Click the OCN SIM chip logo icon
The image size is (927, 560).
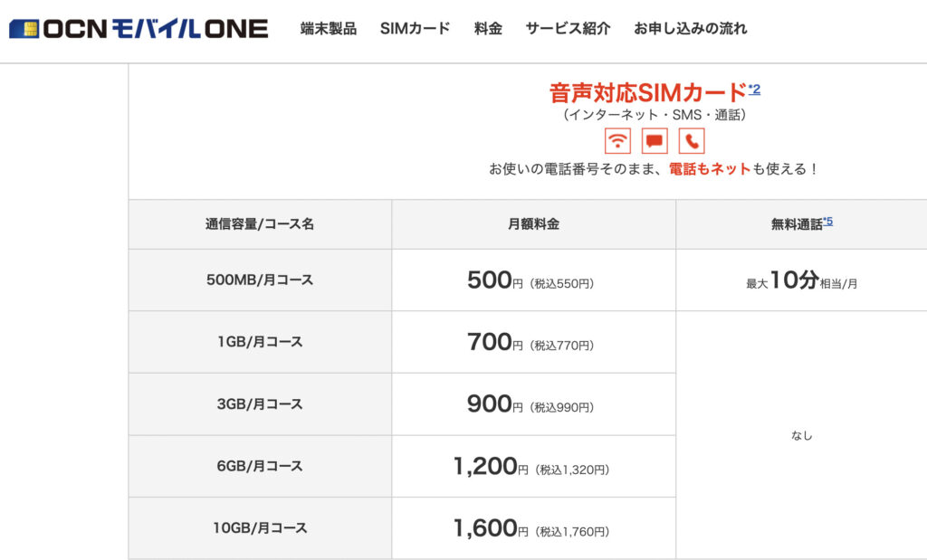(x=24, y=28)
